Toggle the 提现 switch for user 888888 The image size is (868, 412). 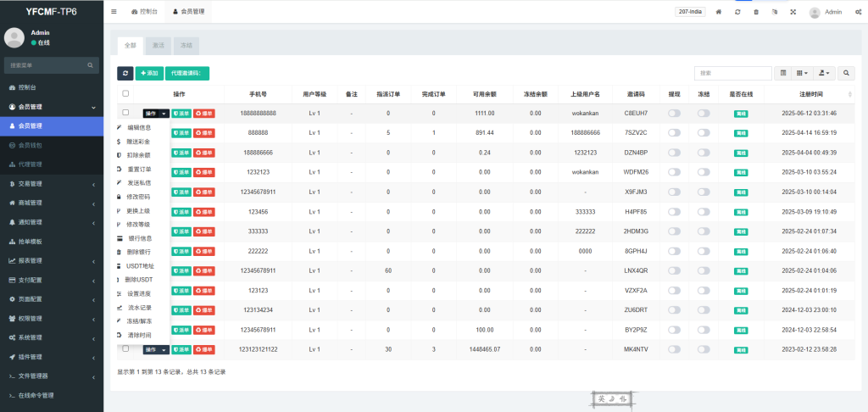pyautogui.click(x=674, y=133)
